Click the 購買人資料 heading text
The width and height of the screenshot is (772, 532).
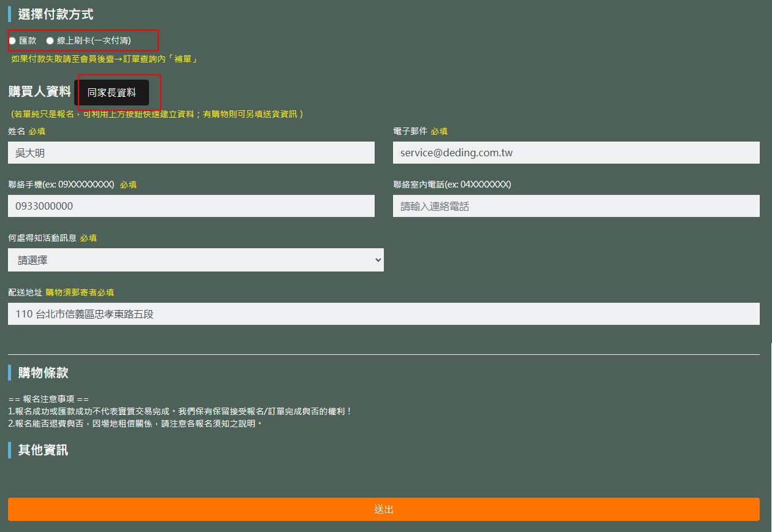(x=39, y=92)
